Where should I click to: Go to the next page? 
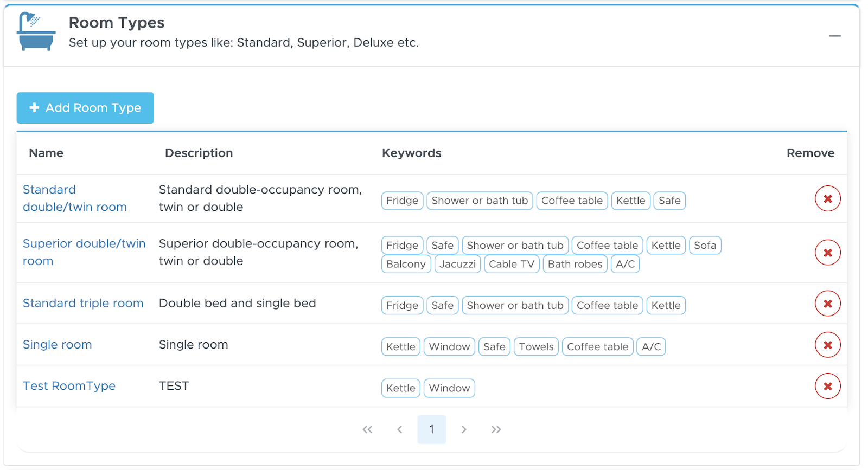point(464,430)
